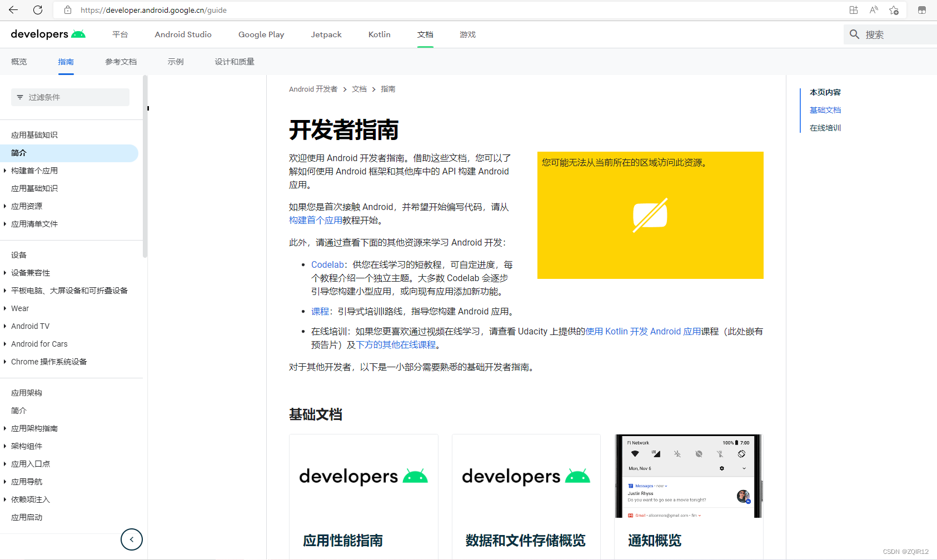The width and height of the screenshot is (937, 560).
Task: Open split screen with the toolbar icon
Action: point(853,9)
